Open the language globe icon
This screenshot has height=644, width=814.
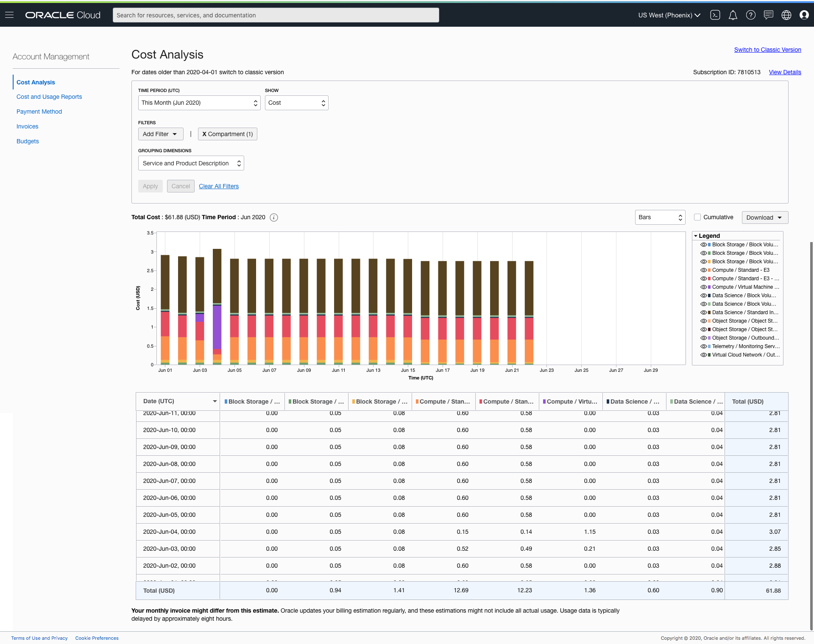pyautogui.click(x=786, y=15)
